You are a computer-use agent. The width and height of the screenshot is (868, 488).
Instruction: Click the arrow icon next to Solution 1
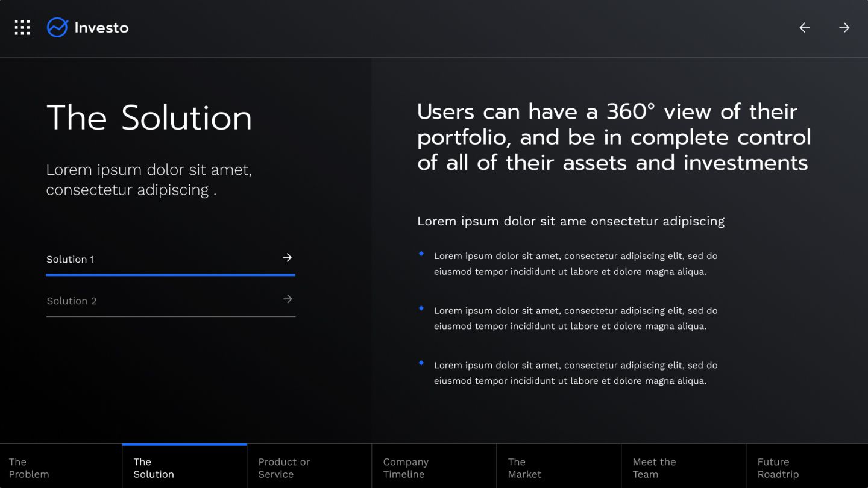288,257
